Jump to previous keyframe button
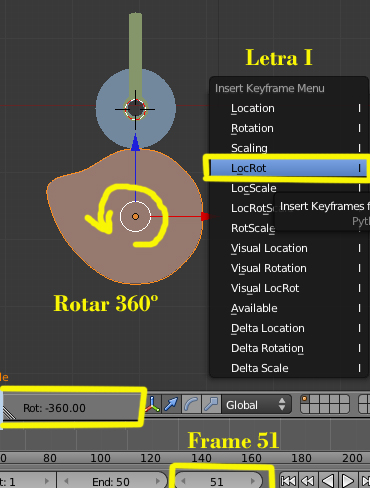 point(308,481)
